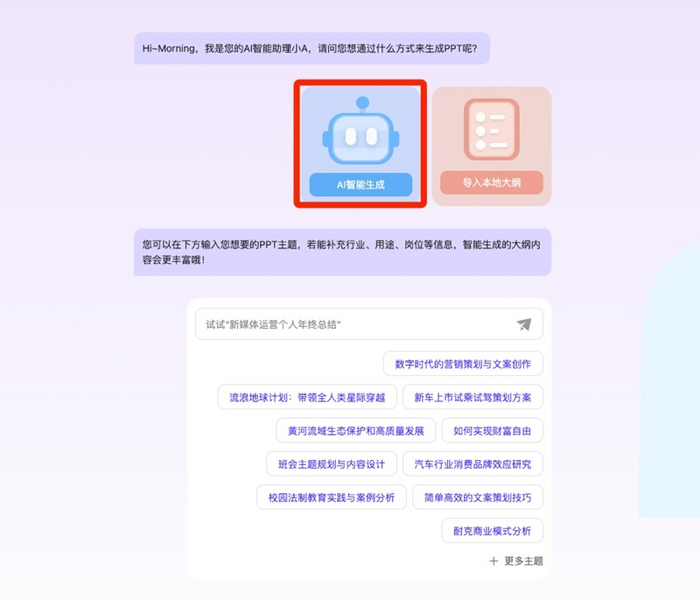
Task: Pick the 汽车行业消费品牌效应研究 topic
Action: 473,464
